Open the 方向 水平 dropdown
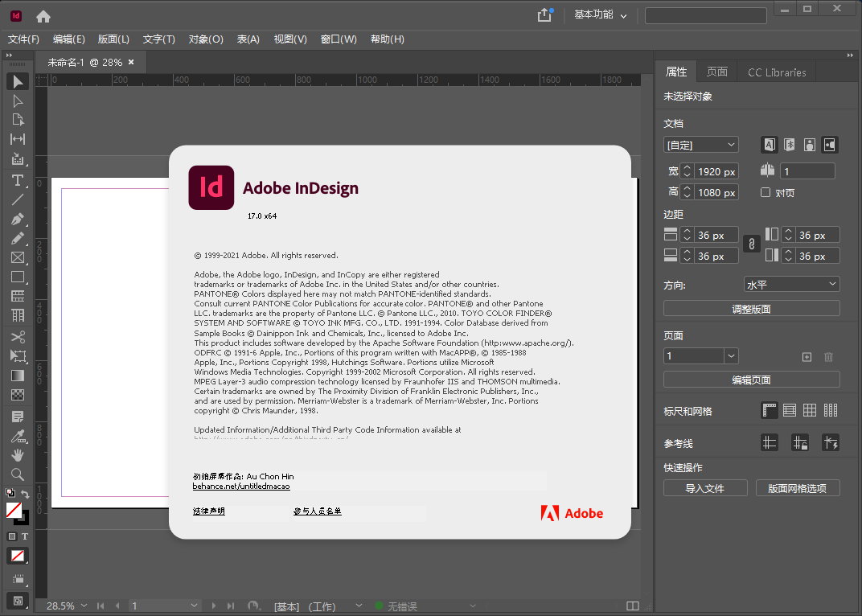 (791, 285)
